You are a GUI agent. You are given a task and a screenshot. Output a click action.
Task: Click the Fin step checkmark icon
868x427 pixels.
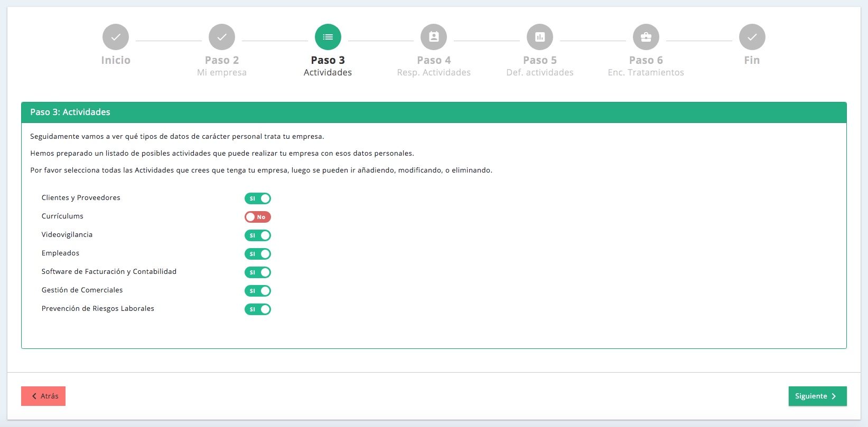752,37
